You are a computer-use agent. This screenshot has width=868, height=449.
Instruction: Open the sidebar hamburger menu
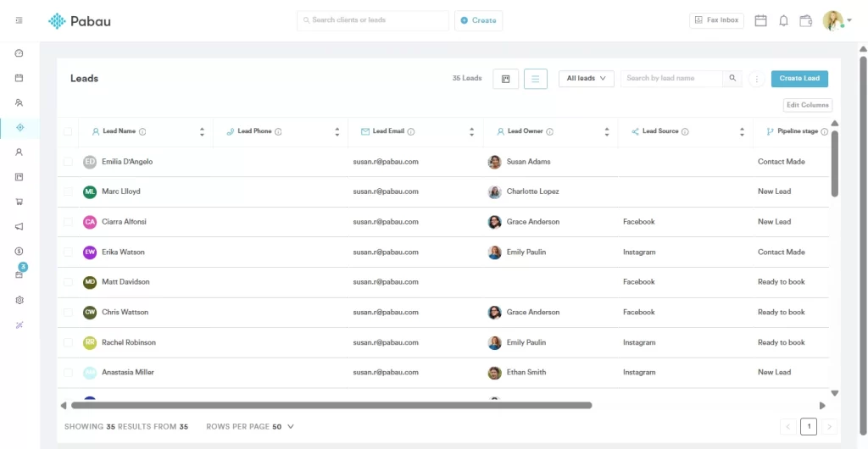pos(19,20)
